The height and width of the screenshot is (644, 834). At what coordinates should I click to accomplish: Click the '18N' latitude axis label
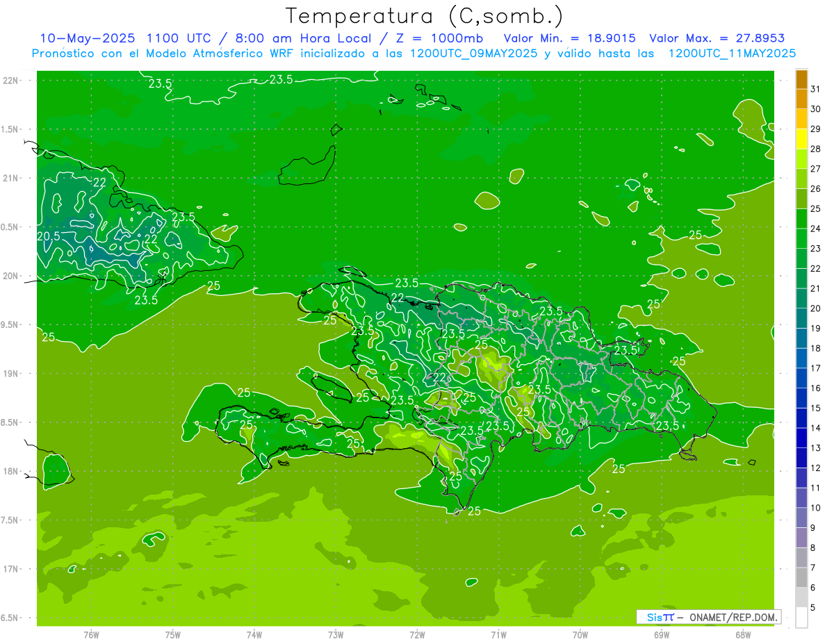coord(11,471)
